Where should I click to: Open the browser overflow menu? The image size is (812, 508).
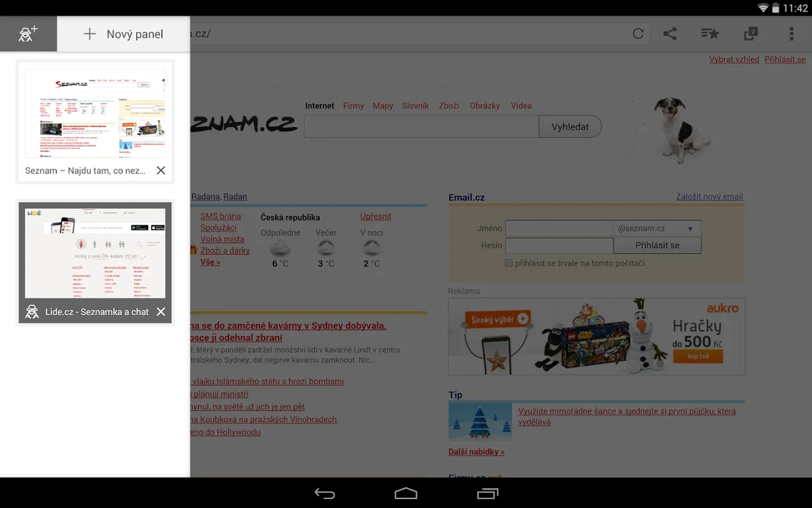(x=791, y=34)
